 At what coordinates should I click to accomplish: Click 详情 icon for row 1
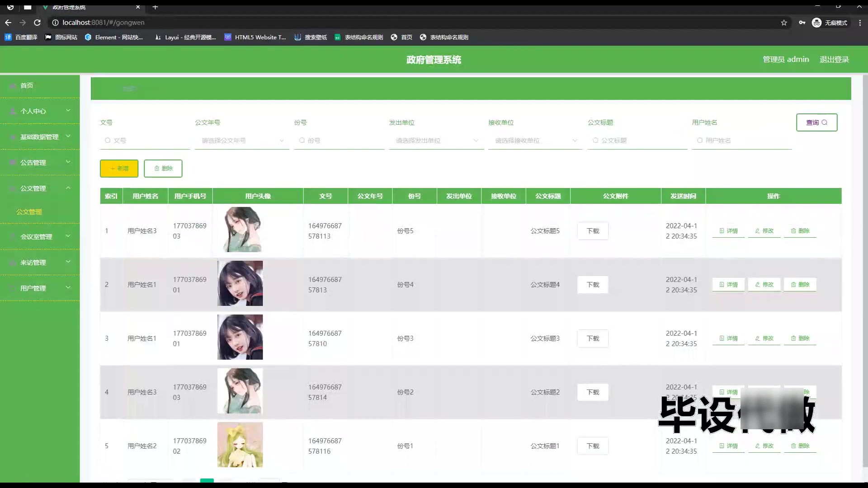pyautogui.click(x=728, y=231)
